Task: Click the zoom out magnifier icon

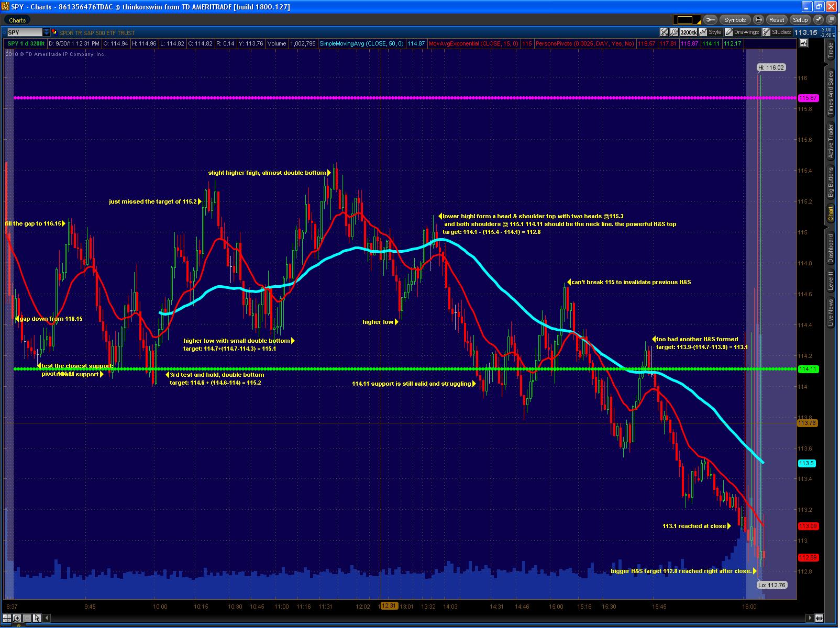Action: click(x=27, y=618)
